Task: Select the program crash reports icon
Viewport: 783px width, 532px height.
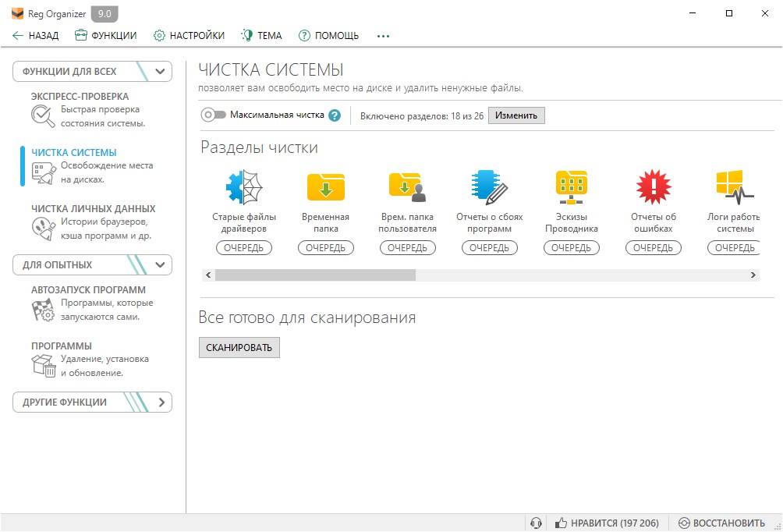Action: tap(489, 187)
